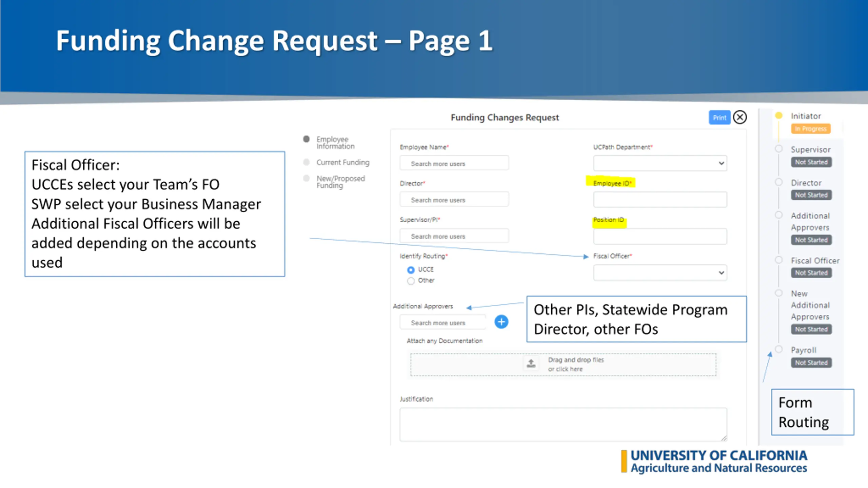Close the Funding Changes Request form
This screenshot has height=488, width=868.
pyautogui.click(x=740, y=117)
